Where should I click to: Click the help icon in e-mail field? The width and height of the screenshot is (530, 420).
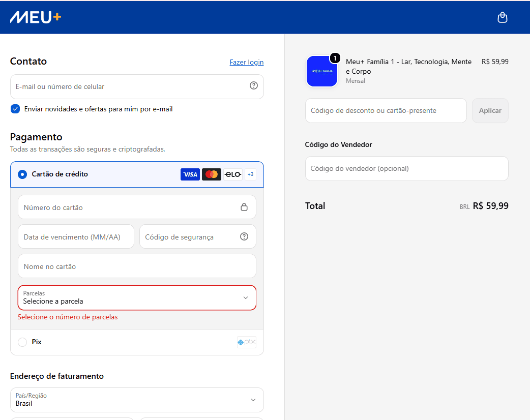[x=253, y=86]
